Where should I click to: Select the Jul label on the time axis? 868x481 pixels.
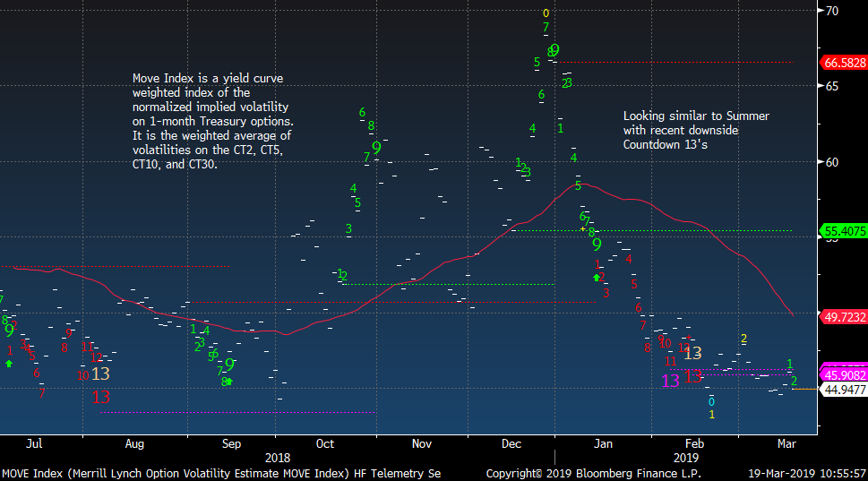click(34, 443)
